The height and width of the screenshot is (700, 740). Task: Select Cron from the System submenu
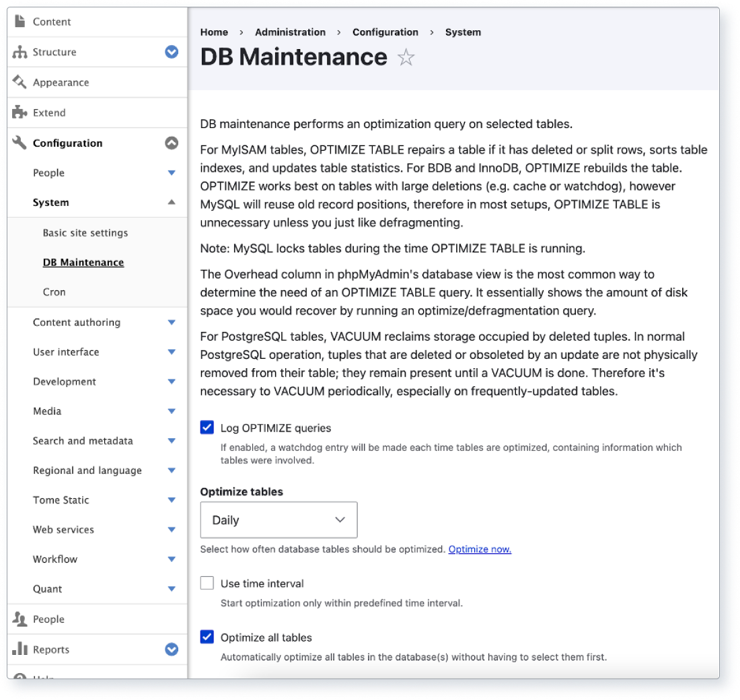pyautogui.click(x=54, y=291)
